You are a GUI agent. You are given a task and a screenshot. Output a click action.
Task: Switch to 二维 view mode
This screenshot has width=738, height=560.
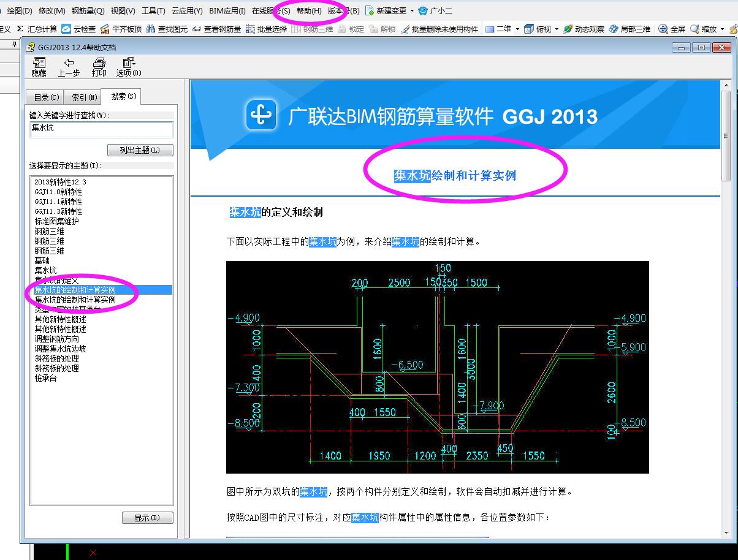(498, 29)
